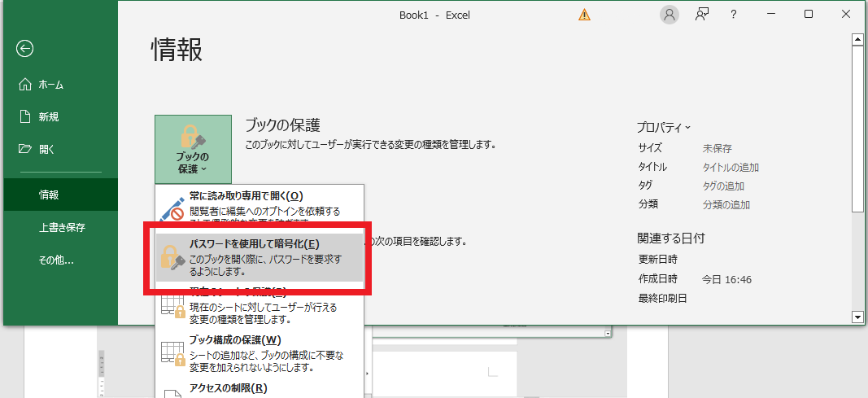Click the 関連する日付 heading

(x=670, y=238)
